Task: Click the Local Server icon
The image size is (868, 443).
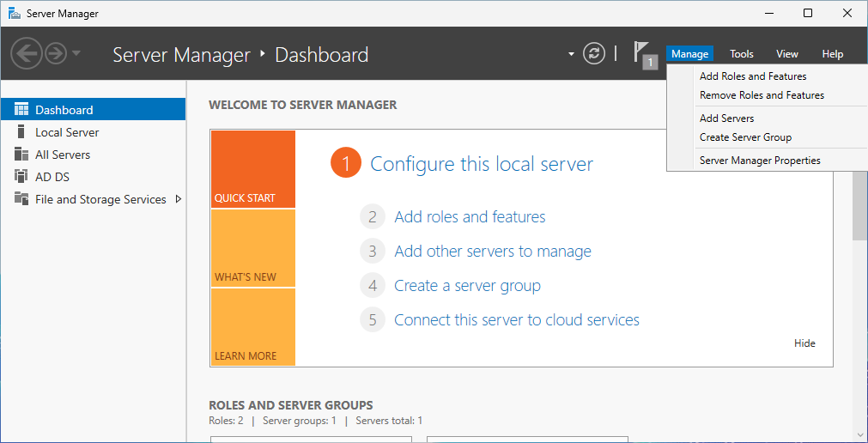Action: (x=21, y=132)
